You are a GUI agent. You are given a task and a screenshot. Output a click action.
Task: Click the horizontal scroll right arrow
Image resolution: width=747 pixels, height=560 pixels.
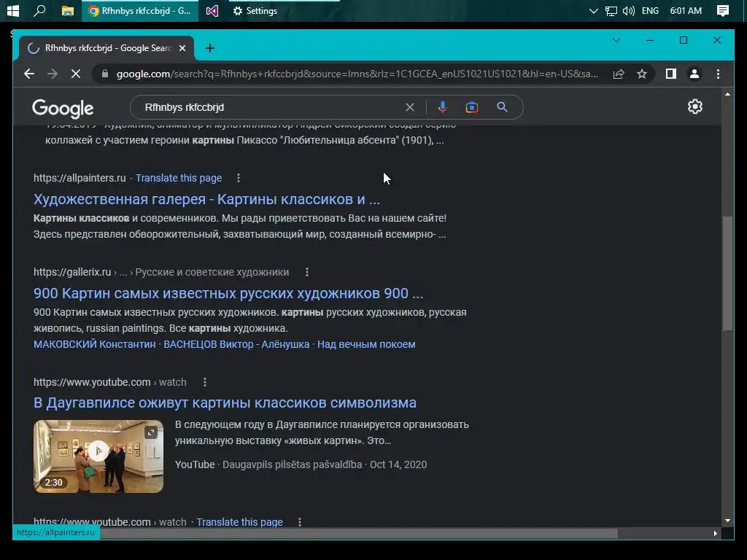click(x=715, y=533)
